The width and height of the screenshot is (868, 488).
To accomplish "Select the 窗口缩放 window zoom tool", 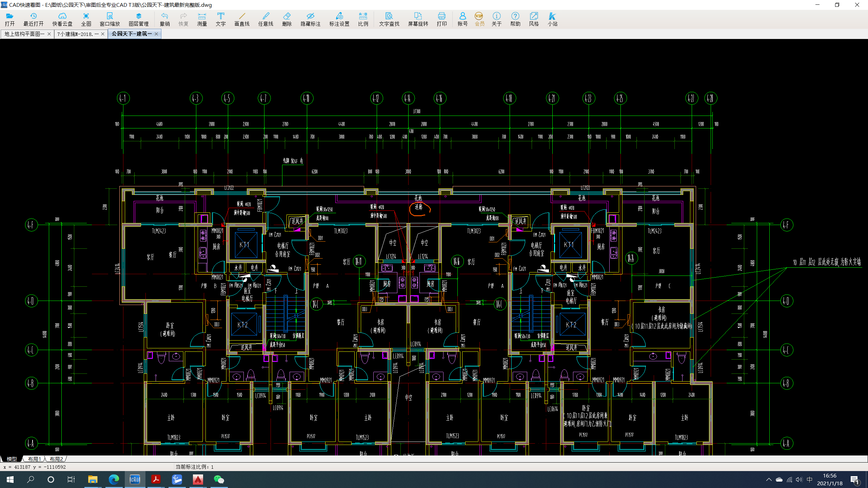I will point(110,19).
